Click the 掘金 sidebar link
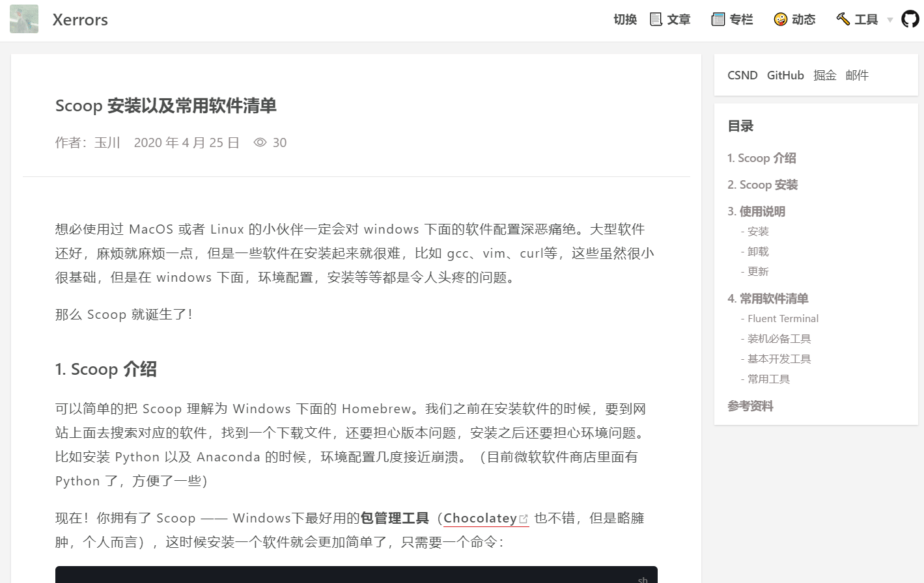 [824, 75]
